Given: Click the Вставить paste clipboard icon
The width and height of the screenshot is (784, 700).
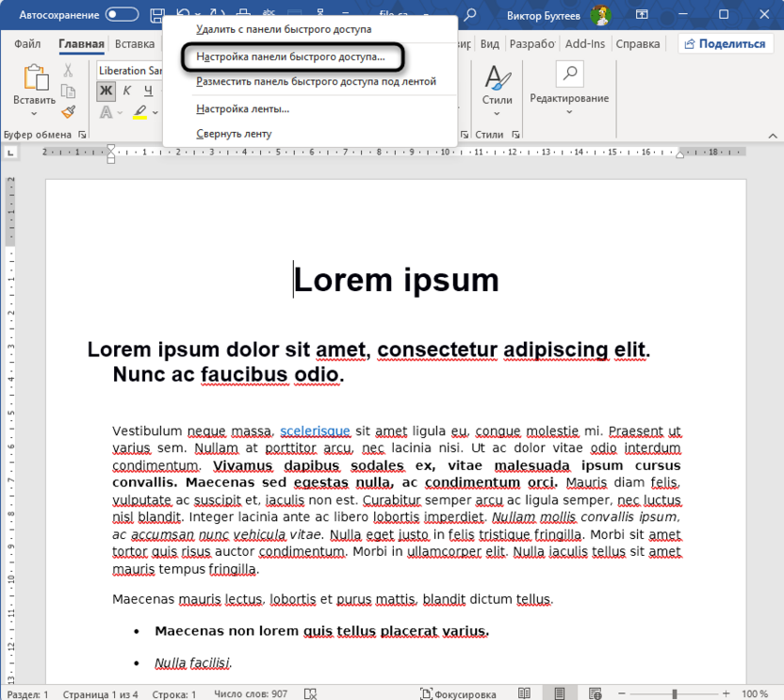Looking at the screenshot, I should (35, 78).
